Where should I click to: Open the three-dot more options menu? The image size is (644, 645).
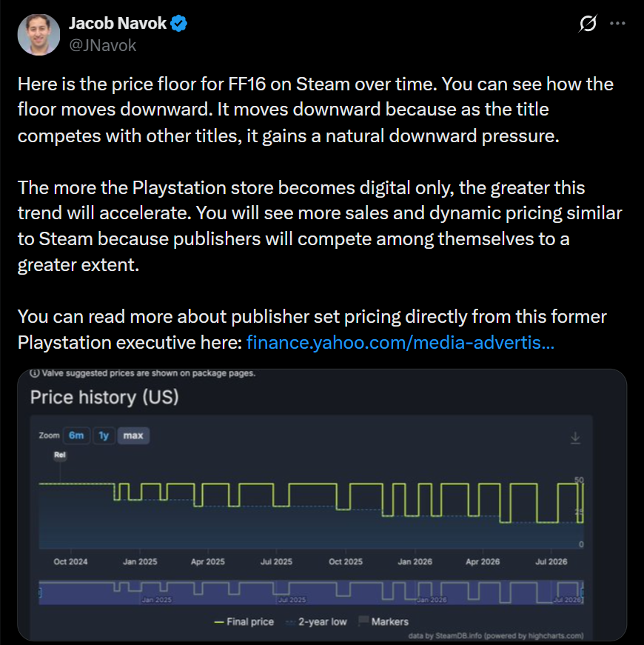coord(617,24)
